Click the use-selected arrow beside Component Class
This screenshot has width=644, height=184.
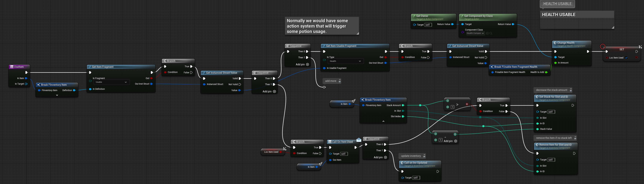pos(487,33)
